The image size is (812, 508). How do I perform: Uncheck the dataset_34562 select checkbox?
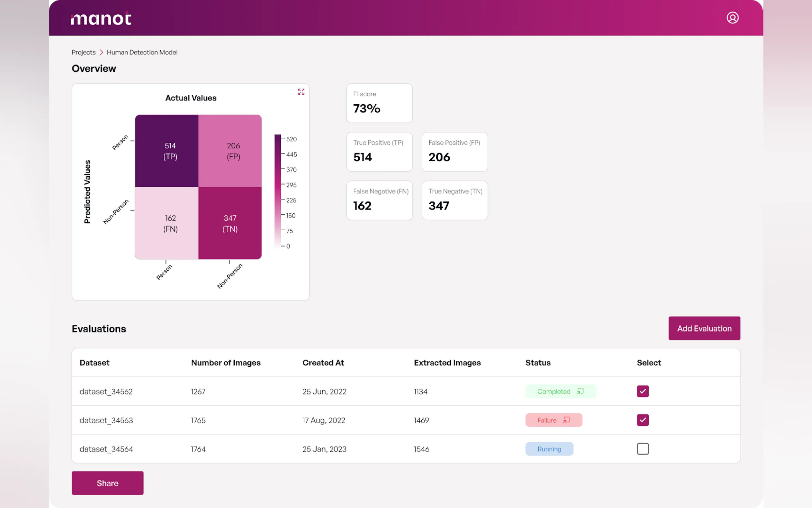click(642, 391)
